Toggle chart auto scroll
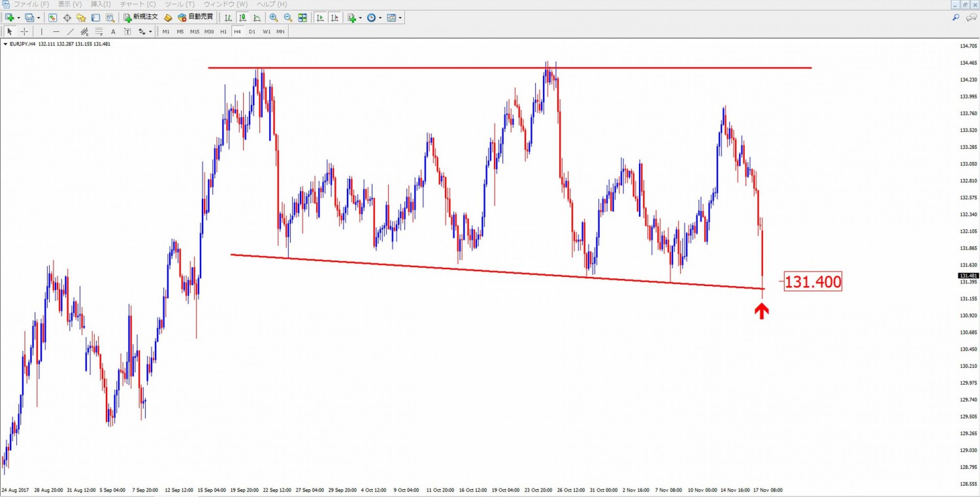Screen dimensions: 980x497 point(321,18)
